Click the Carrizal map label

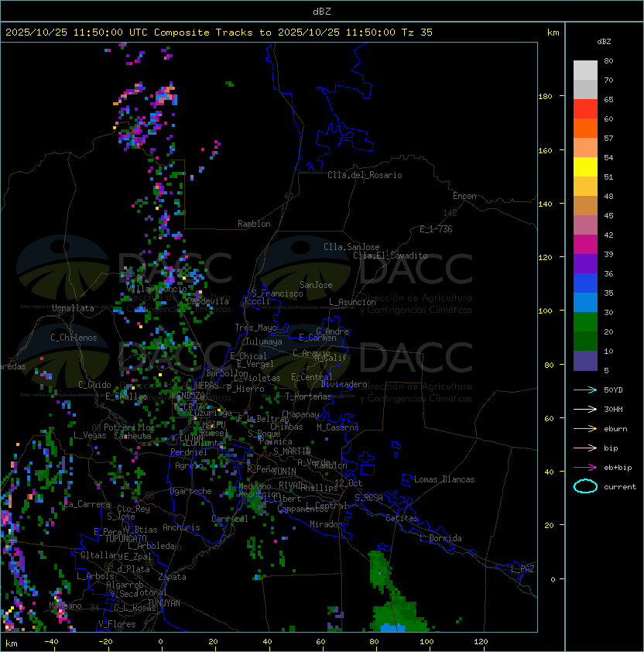point(229,519)
